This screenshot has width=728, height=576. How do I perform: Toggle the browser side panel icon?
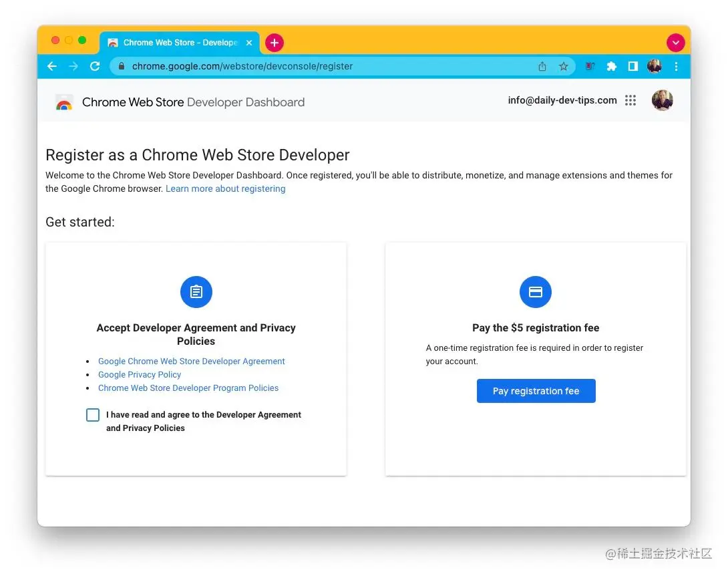point(632,66)
